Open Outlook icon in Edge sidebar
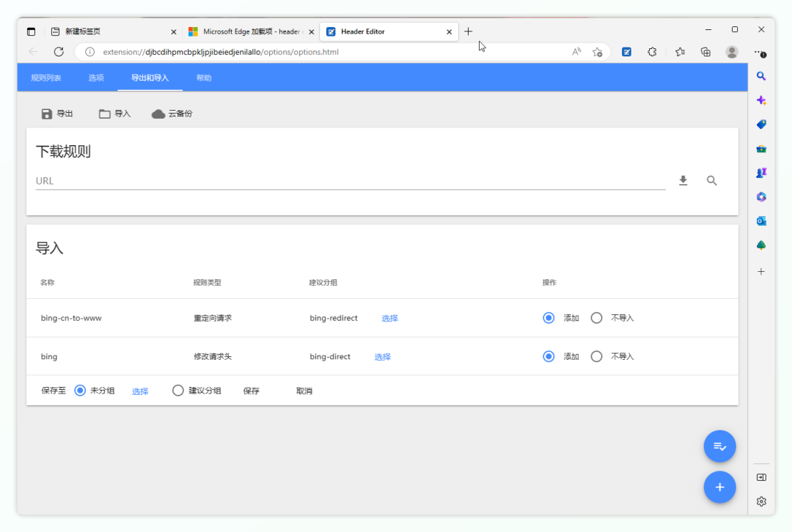The image size is (792, 532). 761,221
